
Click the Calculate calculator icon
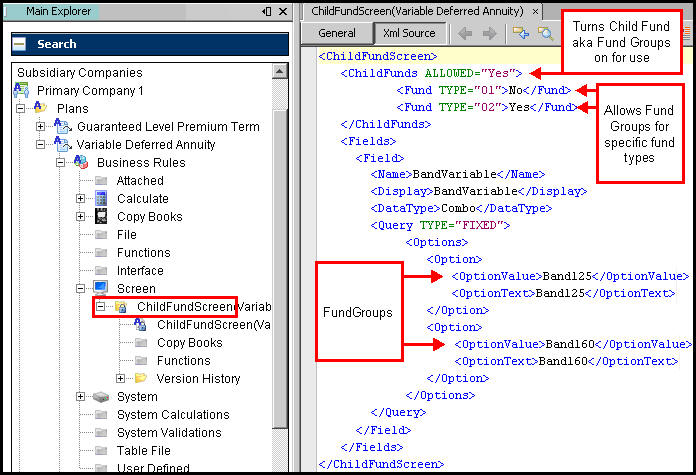pyautogui.click(x=101, y=198)
